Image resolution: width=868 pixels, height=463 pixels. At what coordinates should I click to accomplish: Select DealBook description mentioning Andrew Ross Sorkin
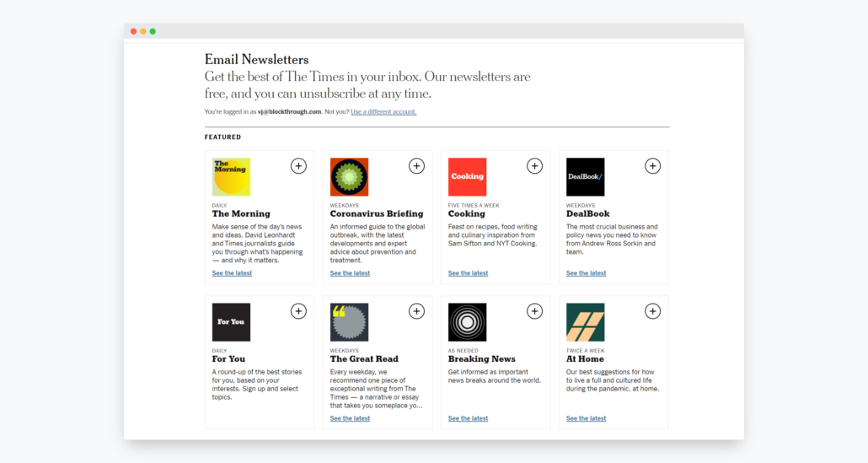pyautogui.click(x=612, y=240)
